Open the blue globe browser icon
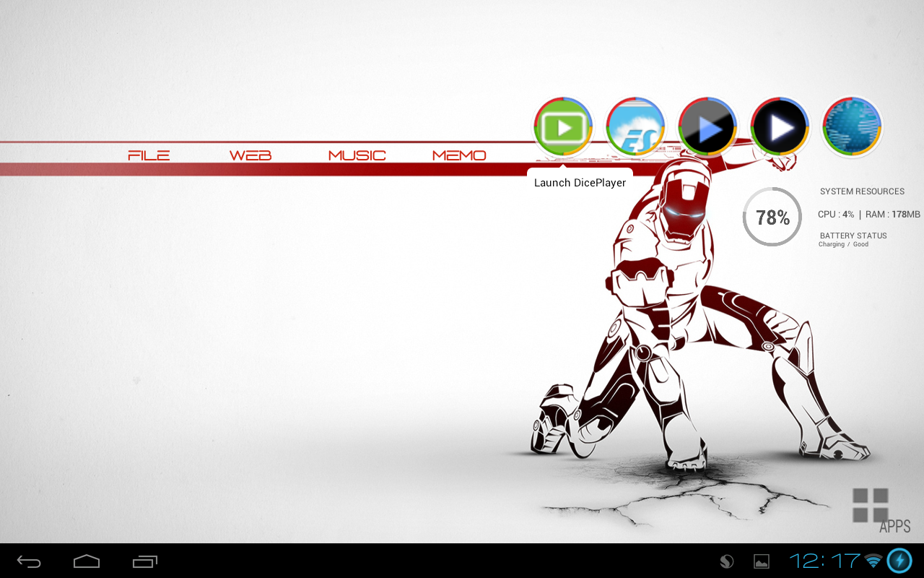Image resolution: width=924 pixels, height=578 pixels. pos(853,127)
